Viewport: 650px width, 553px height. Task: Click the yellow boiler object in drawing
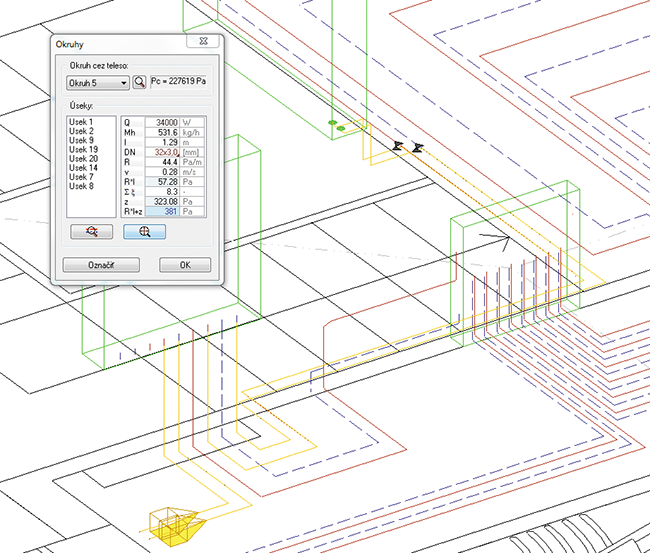click(175, 525)
